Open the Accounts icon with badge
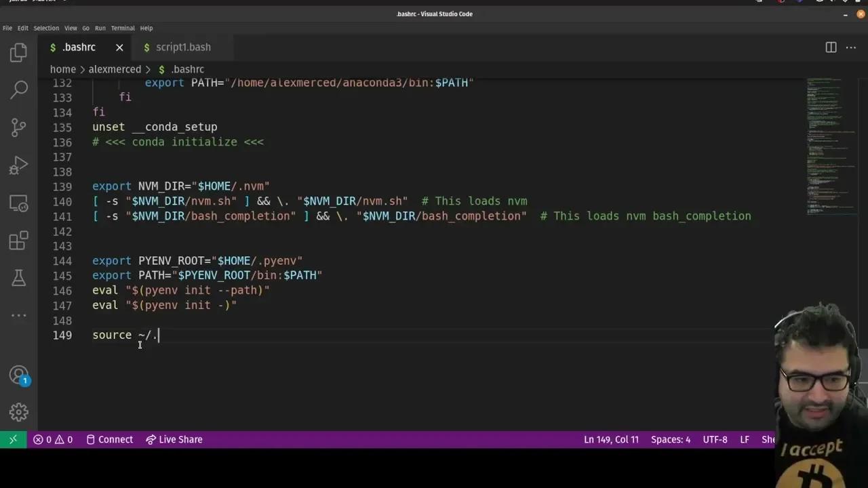 point(18,375)
